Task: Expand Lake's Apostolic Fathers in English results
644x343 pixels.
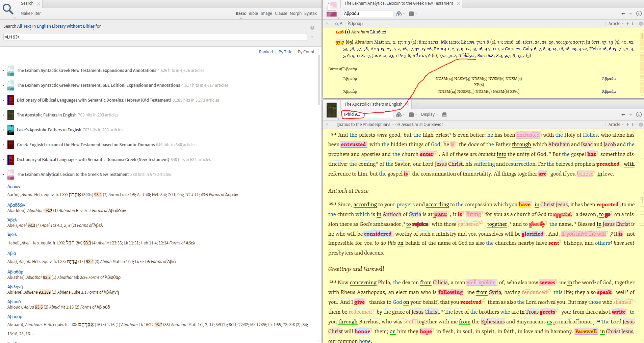Action: click(3, 130)
